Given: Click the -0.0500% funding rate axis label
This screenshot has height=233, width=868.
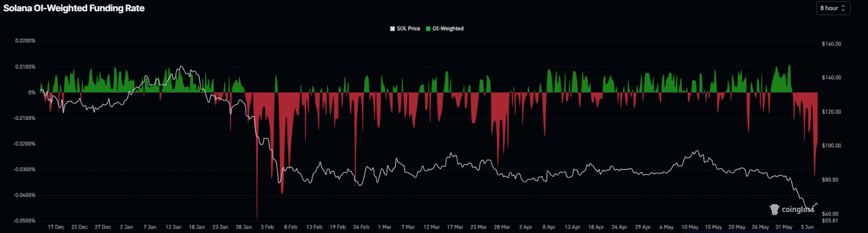Looking at the screenshot, I should point(25,221).
